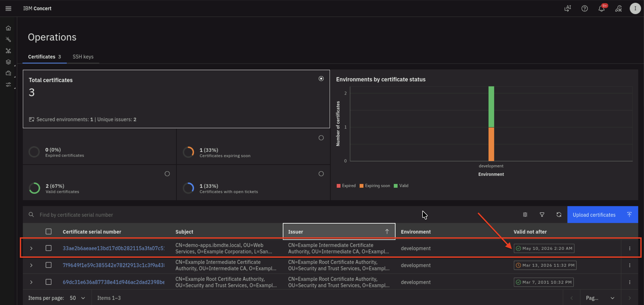Image resolution: width=644 pixels, height=305 pixels.
Task: Switch to the SSH keys tab
Action: (x=83, y=57)
